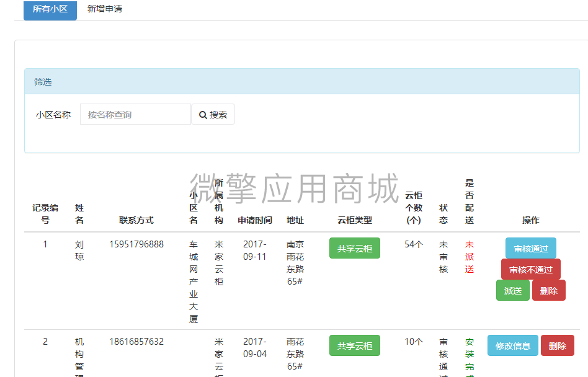588x377 pixels.
Task: Click the 云柜类型 column header
Action: coord(355,220)
